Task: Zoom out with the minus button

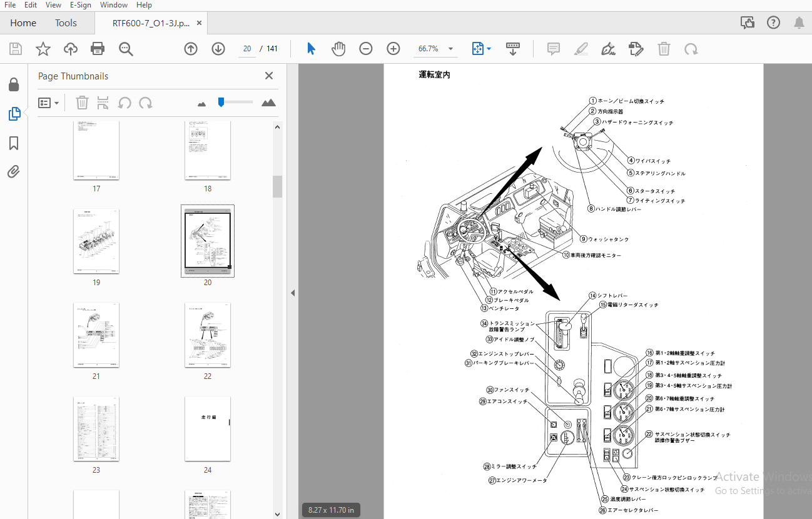Action: (x=366, y=49)
